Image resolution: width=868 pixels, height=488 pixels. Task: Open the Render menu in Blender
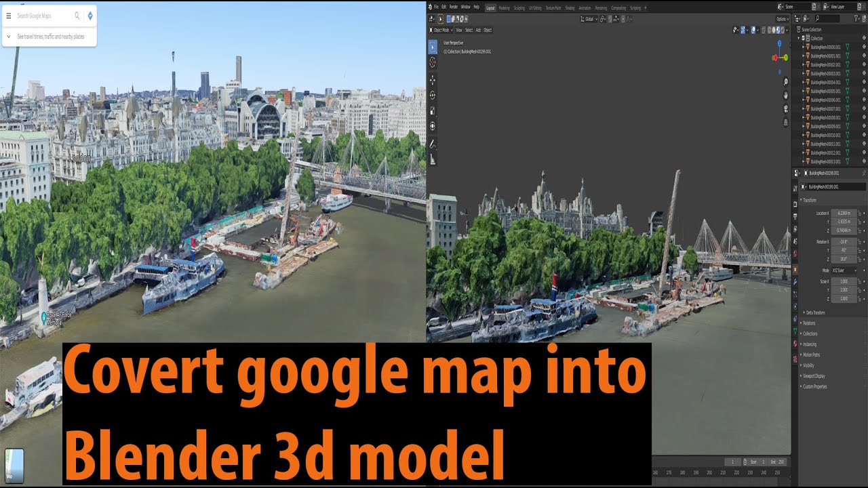pyautogui.click(x=453, y=7)
